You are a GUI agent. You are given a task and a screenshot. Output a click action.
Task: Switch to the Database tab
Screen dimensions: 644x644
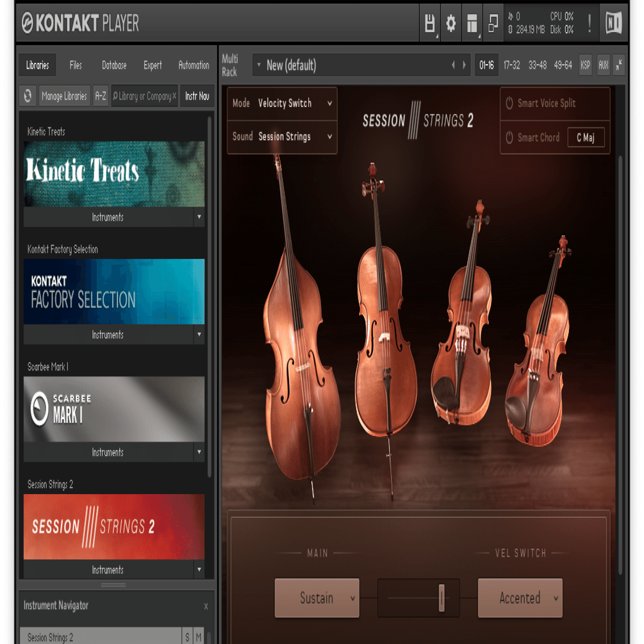click(x=114, y=65)
